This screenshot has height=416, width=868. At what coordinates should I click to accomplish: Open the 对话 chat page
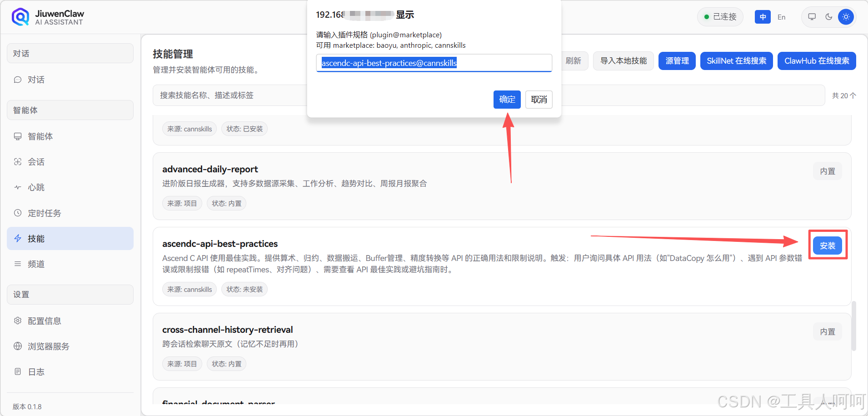(x=70, y=80)
